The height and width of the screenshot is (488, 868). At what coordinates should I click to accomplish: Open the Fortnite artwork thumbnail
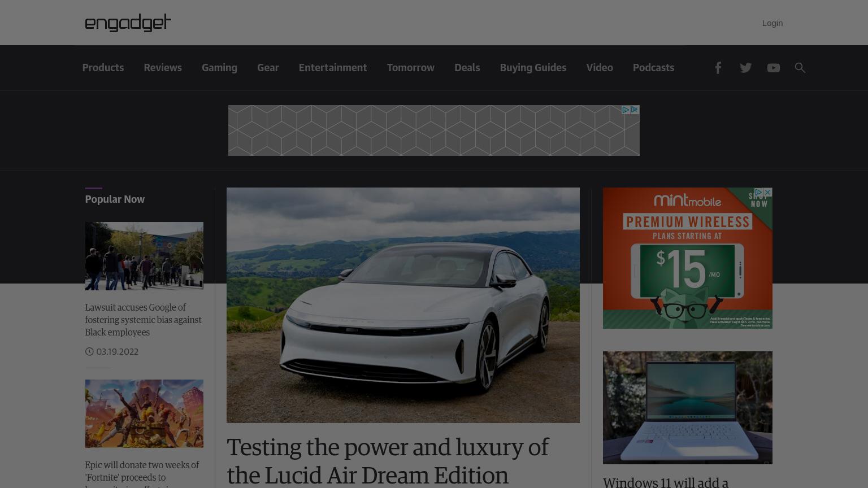(144, 413)
